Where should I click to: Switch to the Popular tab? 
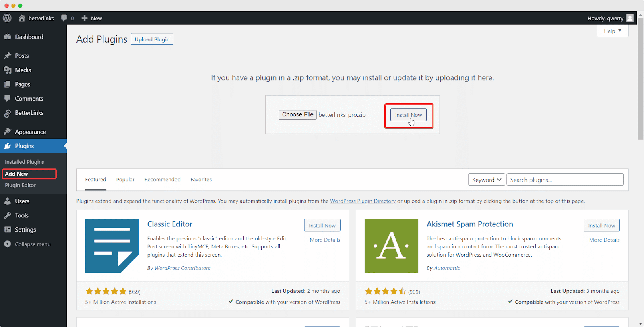[x=125, y=180]
